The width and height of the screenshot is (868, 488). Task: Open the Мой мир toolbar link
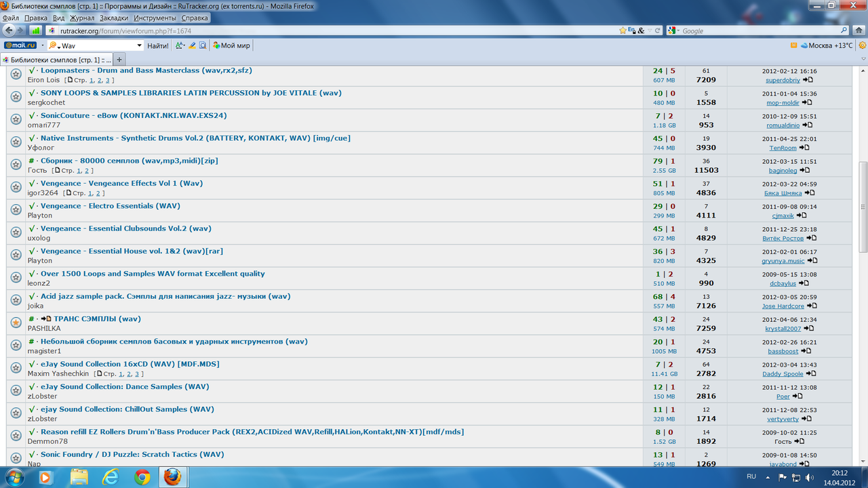pyautogui.click(x=231, y=45)
